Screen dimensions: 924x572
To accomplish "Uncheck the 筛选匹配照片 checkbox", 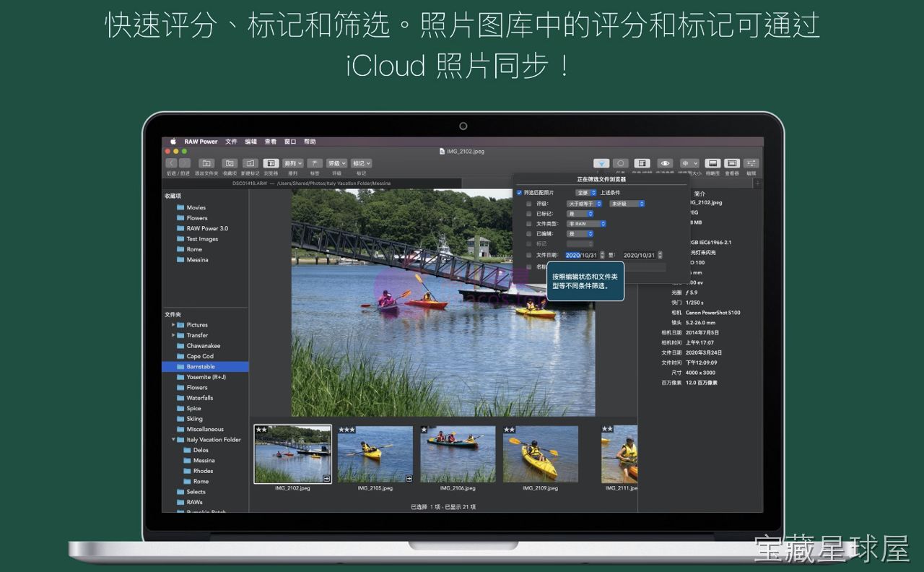I will pyautogui.click(x=519, y=193).
